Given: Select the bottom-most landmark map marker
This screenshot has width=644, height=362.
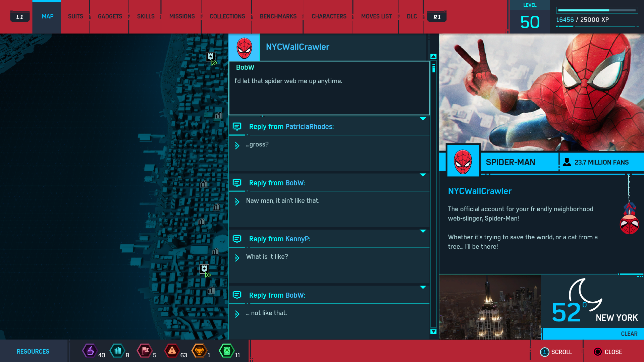Looking at the screenshot, I should pyautogui.click(x=211, y=290).
